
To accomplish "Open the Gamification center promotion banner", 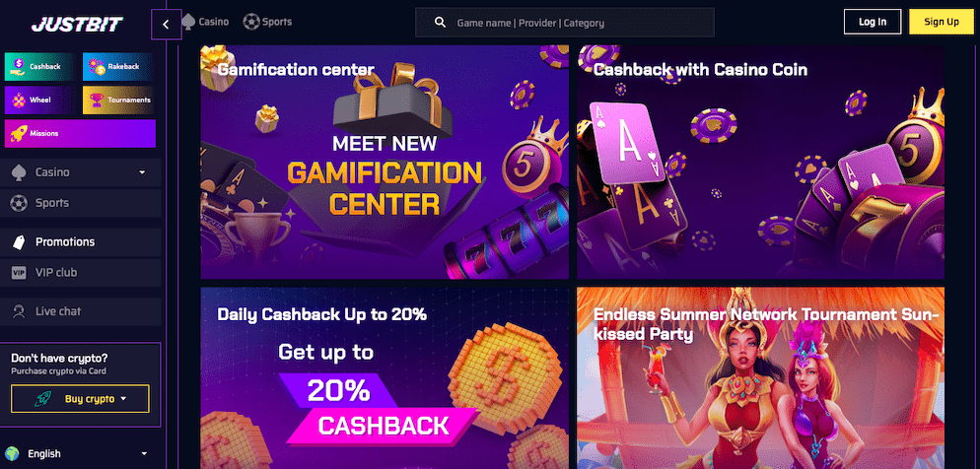I will pyautogui.click(x=385, y=162).
